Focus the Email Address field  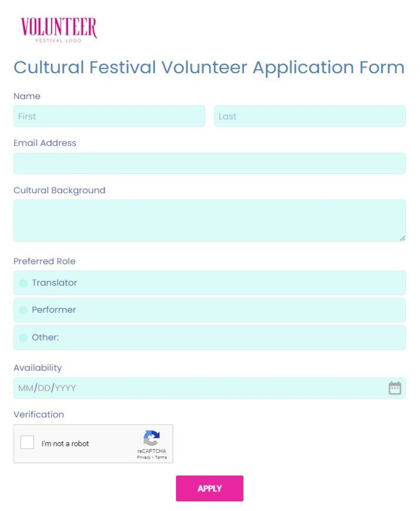pos(209,164)
